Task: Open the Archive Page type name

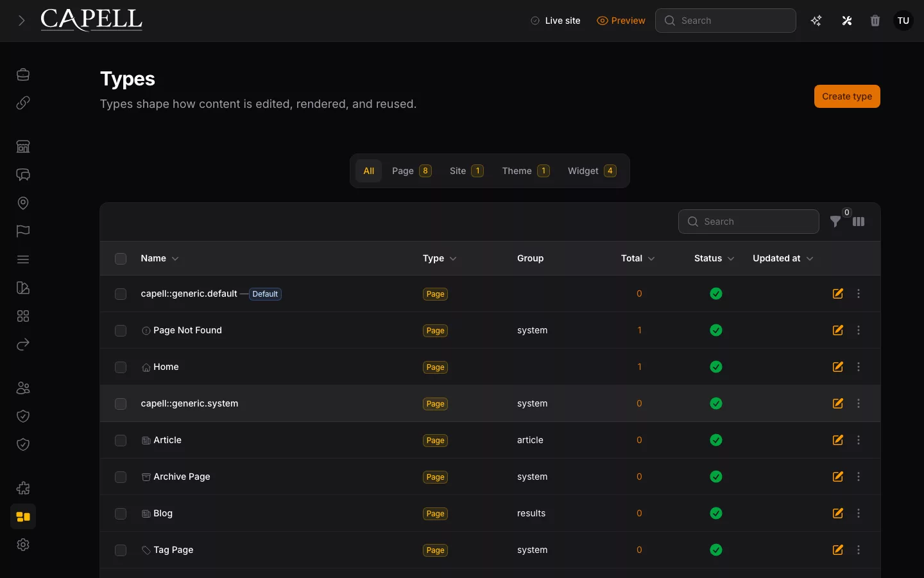Action: (x=182, y=477)
